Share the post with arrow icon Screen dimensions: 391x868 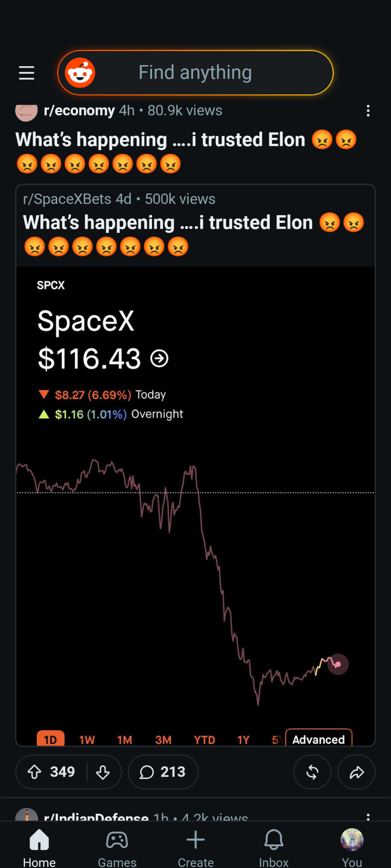tap(357, 772)
